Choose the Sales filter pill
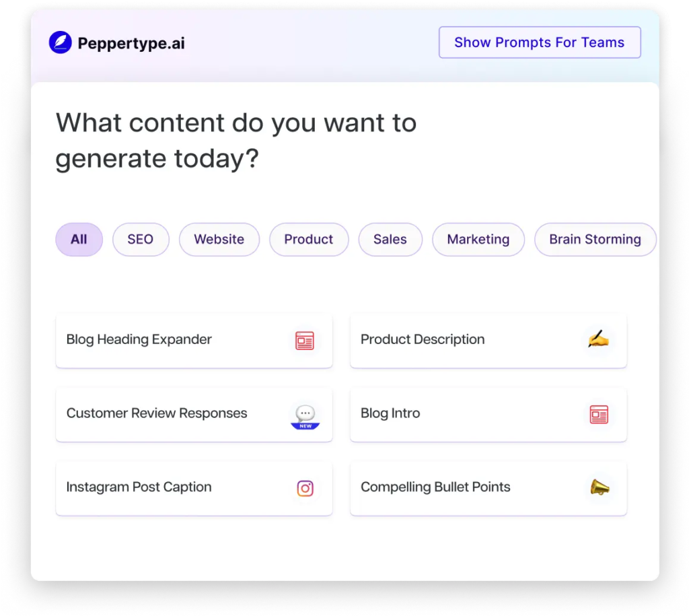Viewport: 689px width, 616px height. tap(390, 240)
